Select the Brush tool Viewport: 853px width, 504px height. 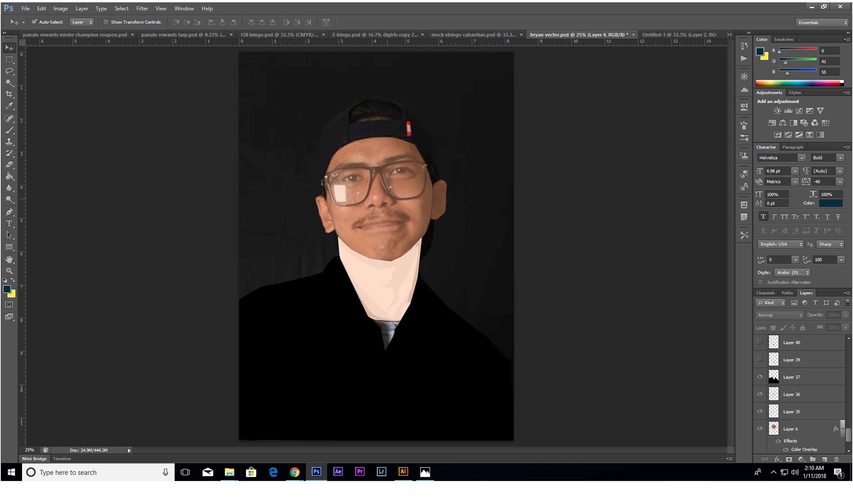[9, 130]
